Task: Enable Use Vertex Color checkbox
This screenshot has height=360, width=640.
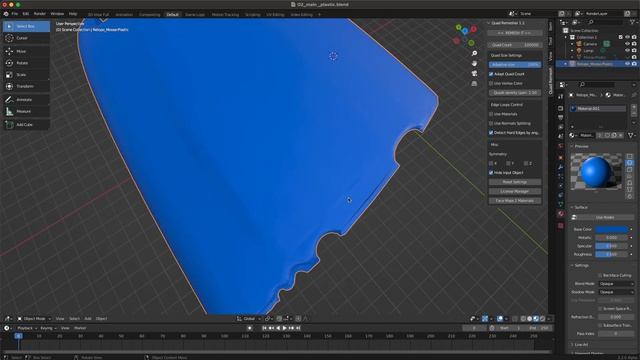Action: (x=491, y=83)
